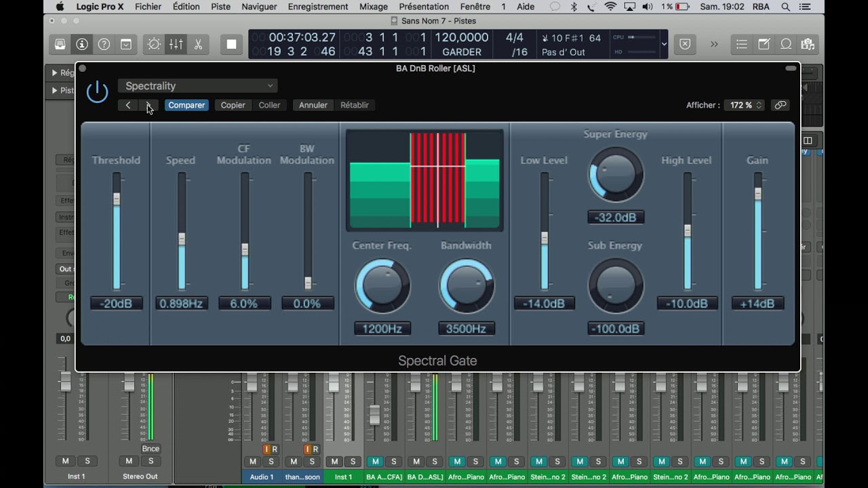This screenshot has height=488, width=868.
Task: Open the LCD display mode dropdown arrow
Action: coord(664,44)
